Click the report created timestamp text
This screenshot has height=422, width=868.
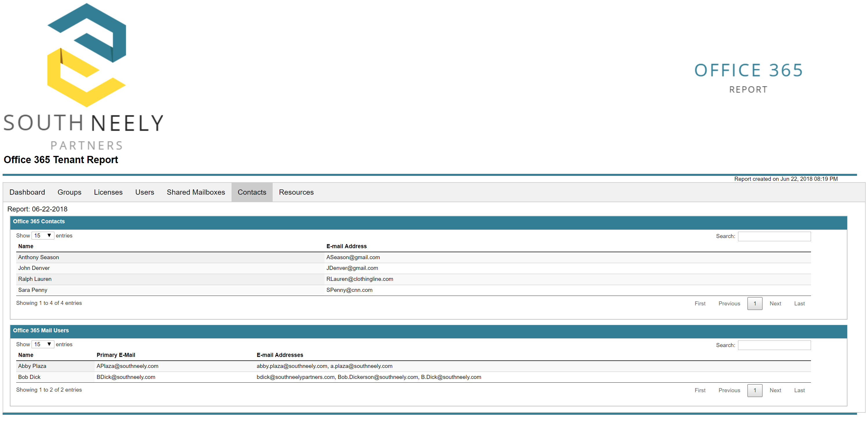pos(786,179)
